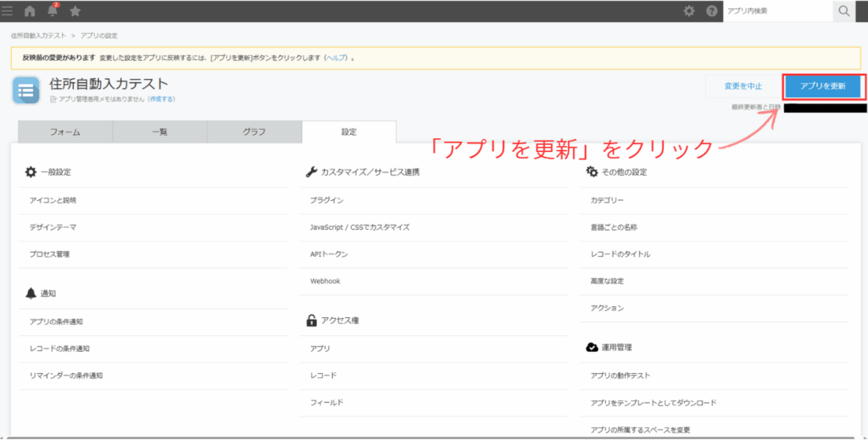Viewport: 868px width, 441px height.
Task: Switch to the フォーム tab
Action: (65, 131)
